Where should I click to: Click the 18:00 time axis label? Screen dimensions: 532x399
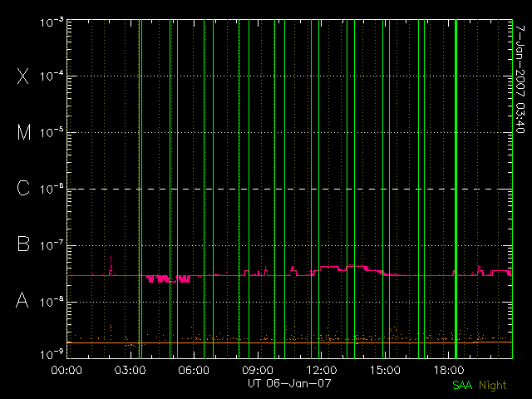449,369
